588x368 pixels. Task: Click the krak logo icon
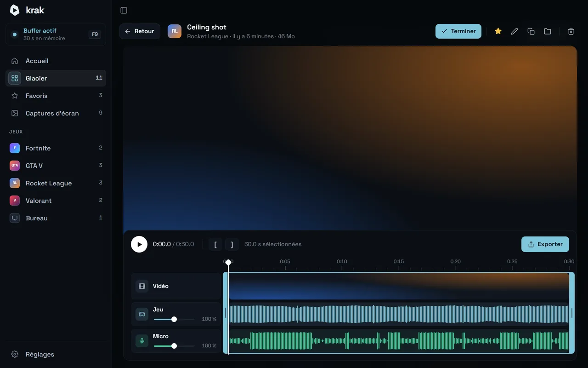click(x=15, y=10)
